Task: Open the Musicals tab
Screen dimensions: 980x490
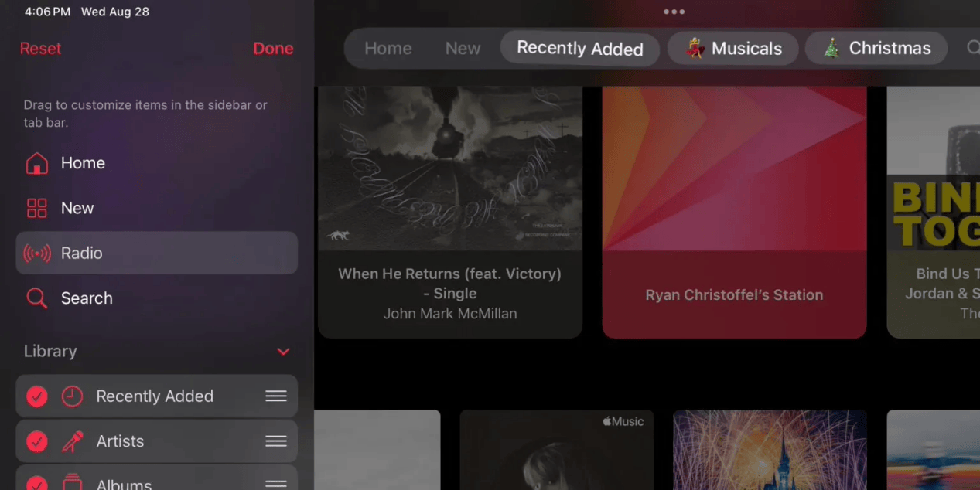Action: 732,48
